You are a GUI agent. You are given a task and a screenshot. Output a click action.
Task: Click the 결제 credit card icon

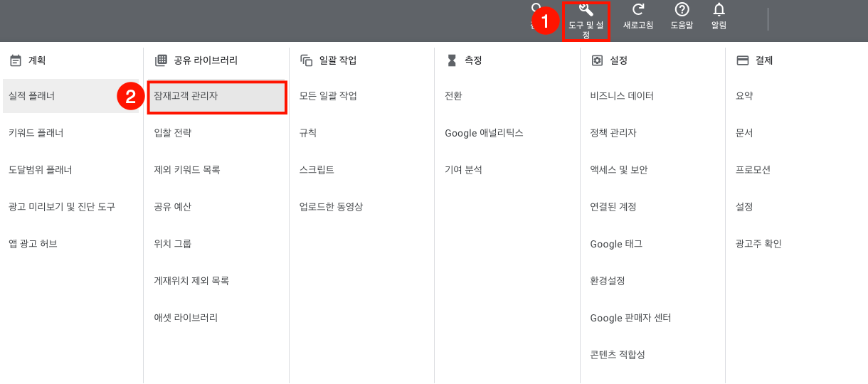[742, 60]
